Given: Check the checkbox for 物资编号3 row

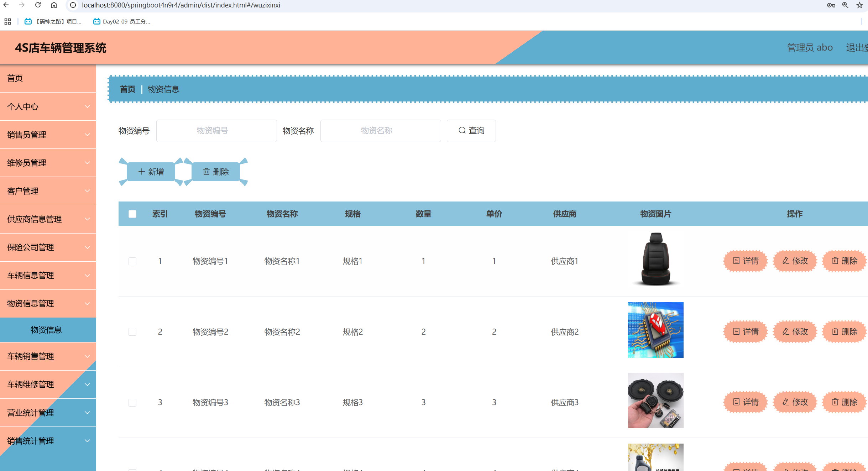Looking at the screenshot, I should point(132,402).
